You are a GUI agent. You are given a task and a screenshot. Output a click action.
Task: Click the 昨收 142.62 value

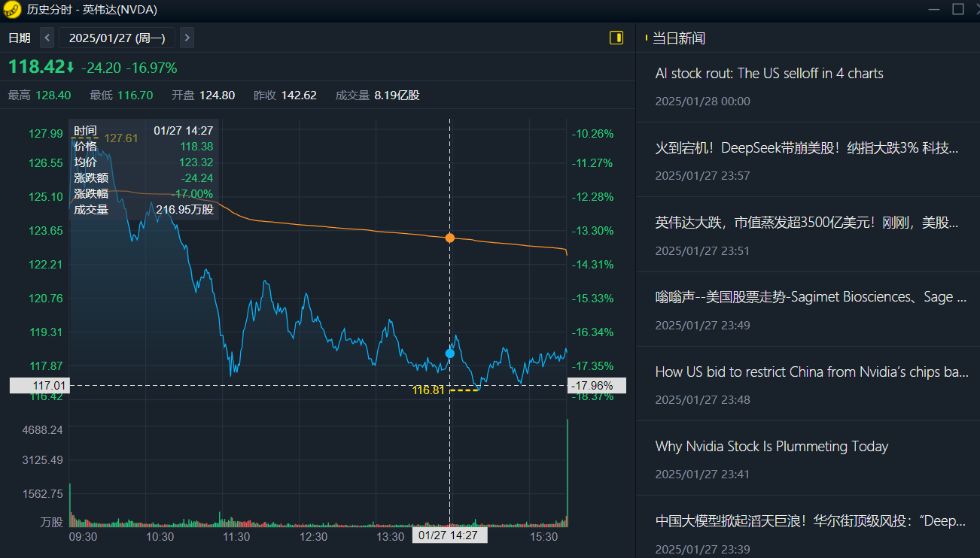(x=300, y=96)
